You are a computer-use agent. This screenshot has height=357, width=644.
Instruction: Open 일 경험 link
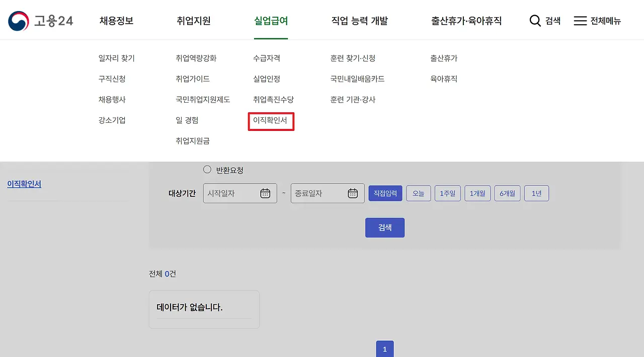click(187, 120)
